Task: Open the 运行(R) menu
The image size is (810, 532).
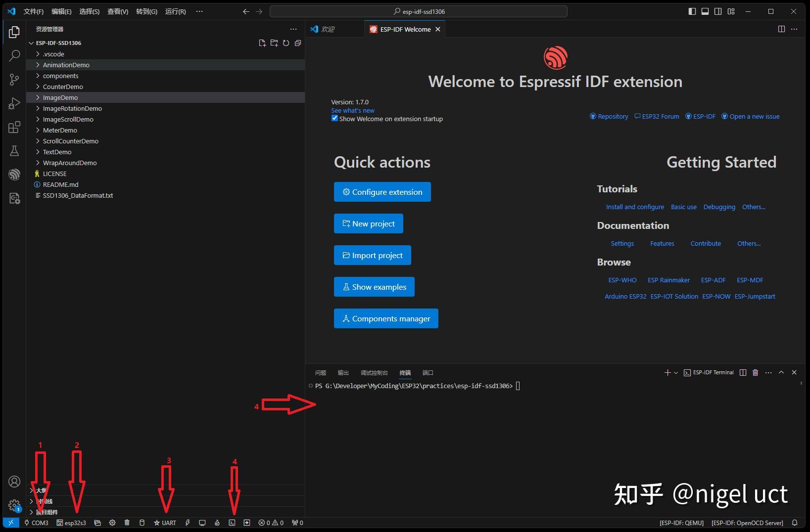Action: (175, 11)
